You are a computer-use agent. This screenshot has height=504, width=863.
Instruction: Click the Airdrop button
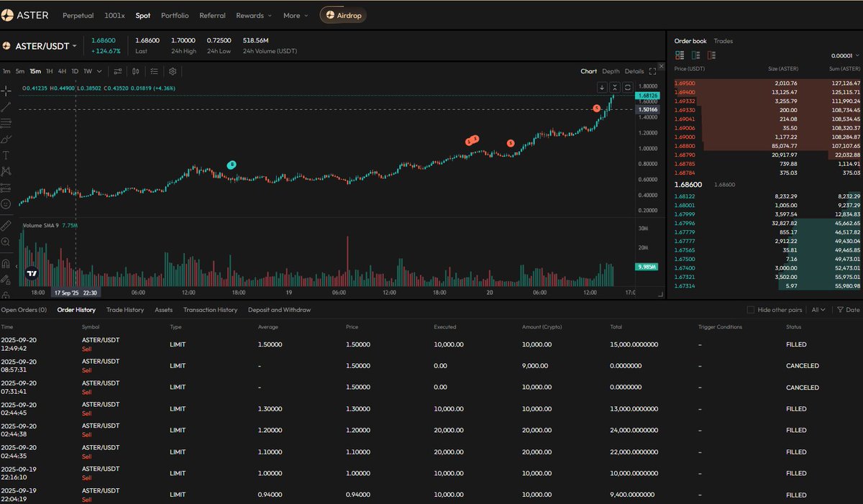[x=343, y=15]
